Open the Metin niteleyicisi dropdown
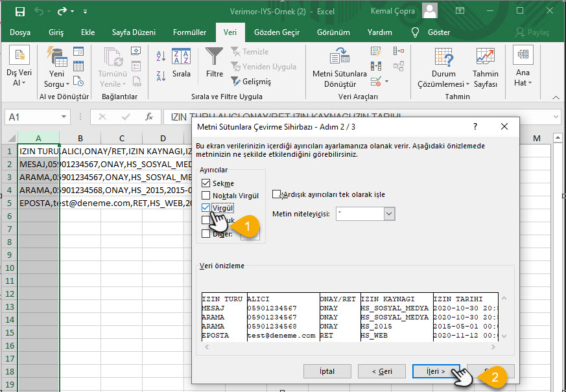 389,214
